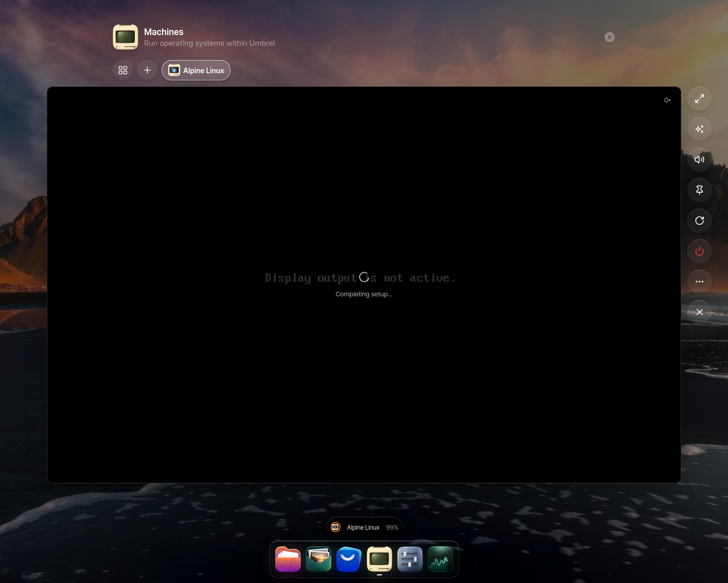Close the Machines app window
The height and width of the screenshot is (583, 728).
pyautogui.click(x=610, y=37)
